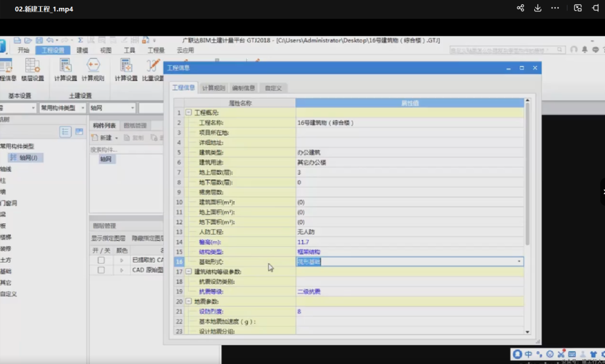
Task: Click the soft keyboard icon in IME bar
Action: [572, 354]
